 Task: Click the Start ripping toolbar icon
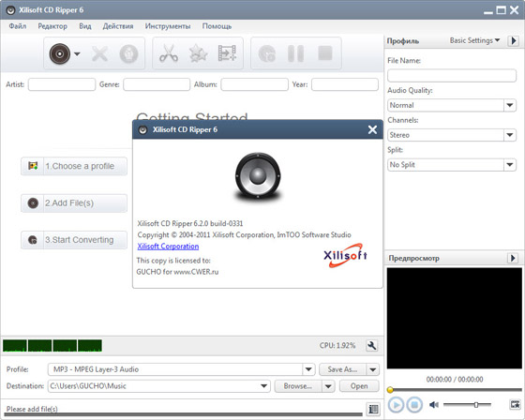tap(267, 53)
